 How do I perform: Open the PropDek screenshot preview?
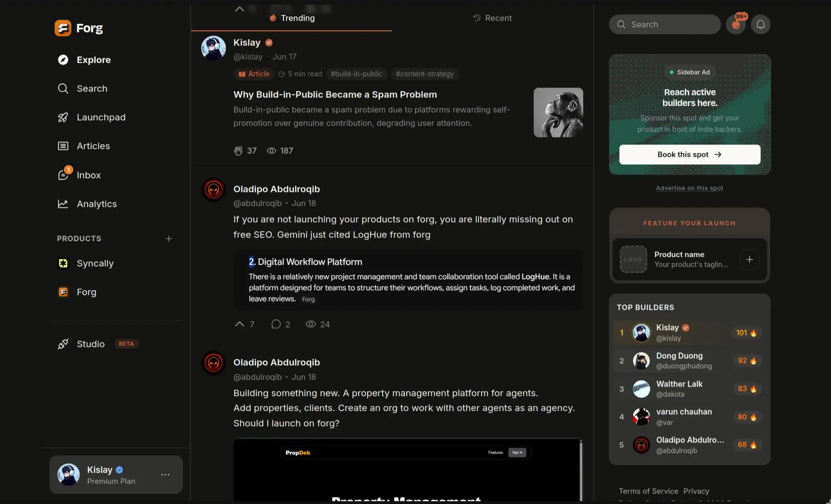[x=408, y=470]
